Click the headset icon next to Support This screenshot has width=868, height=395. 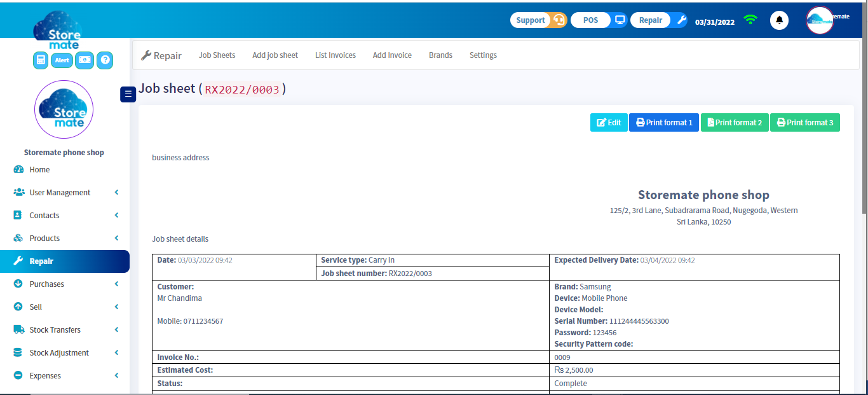pyautogui.click(x=559, y=20)
